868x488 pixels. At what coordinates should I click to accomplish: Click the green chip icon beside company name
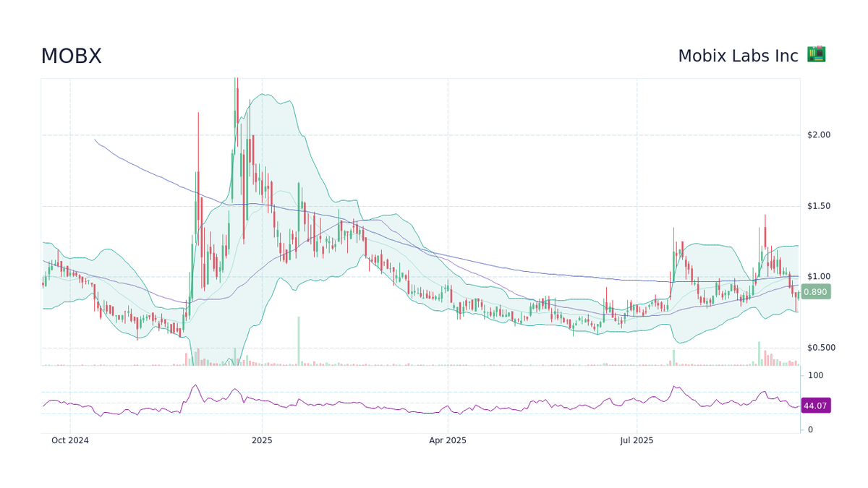tap(817, 54)
